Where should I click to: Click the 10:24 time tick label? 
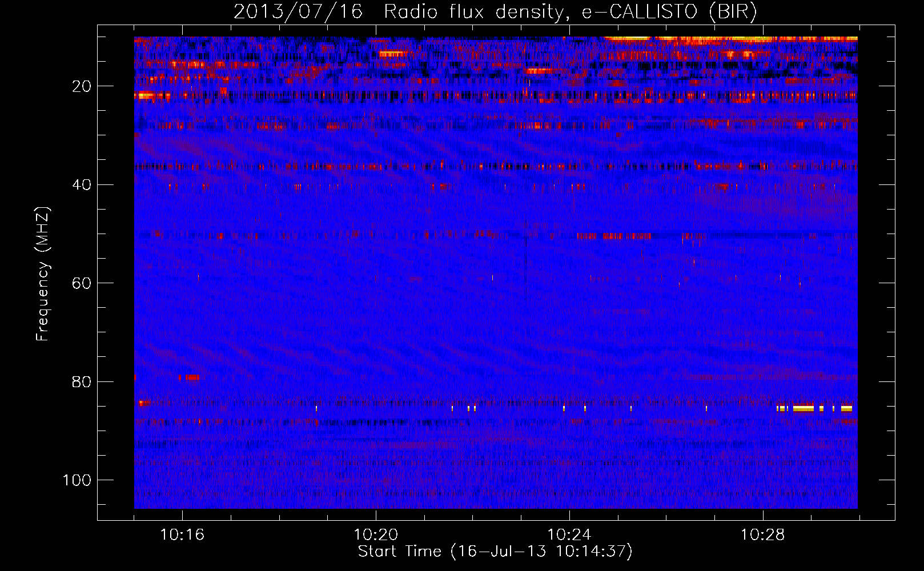coord(569,534)
